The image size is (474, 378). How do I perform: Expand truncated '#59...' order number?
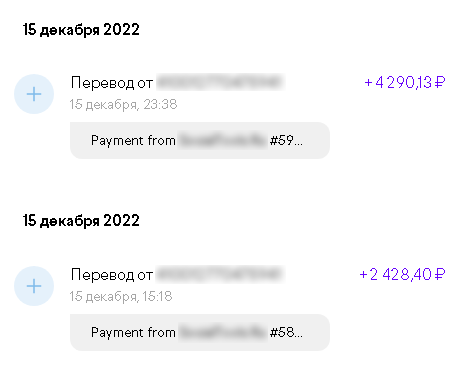tap(286, 140)
